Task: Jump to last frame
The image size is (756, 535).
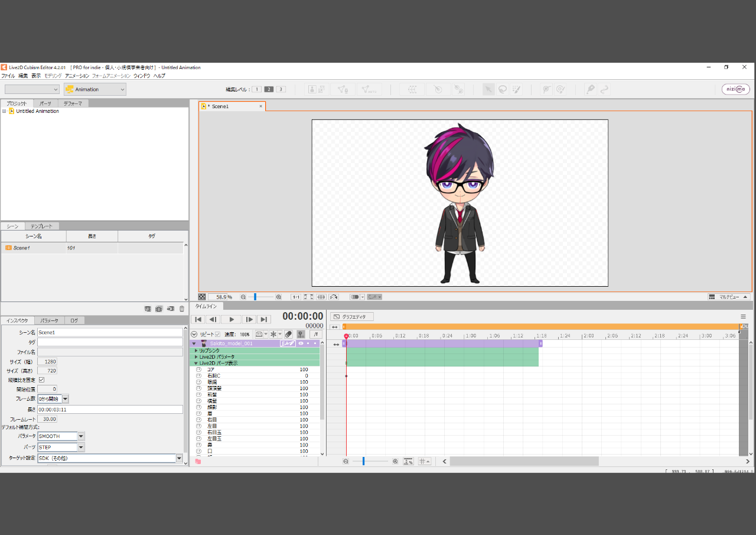Action: [x=265, y=320]
